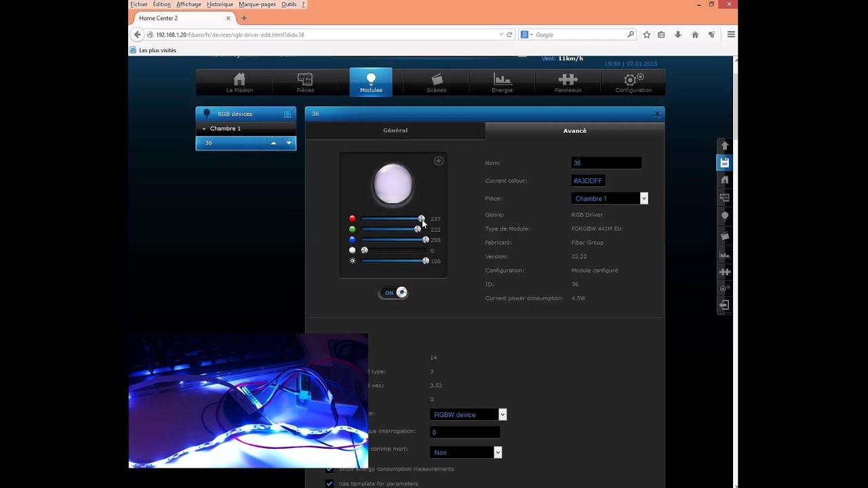The image size is (868, 488).
Task: Bookmark this page with star icon
Action: pyautogui.click(x=646, y=35)
